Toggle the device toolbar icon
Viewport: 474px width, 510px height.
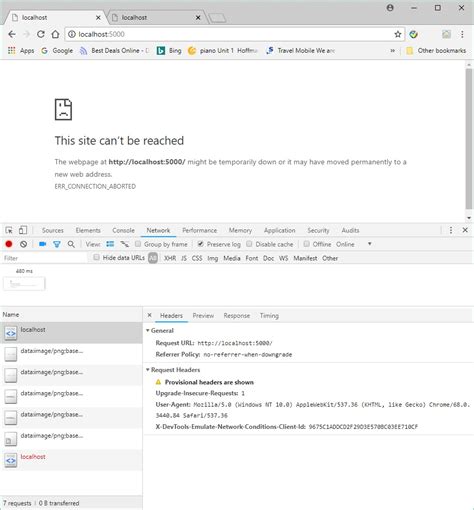point(23,230)
